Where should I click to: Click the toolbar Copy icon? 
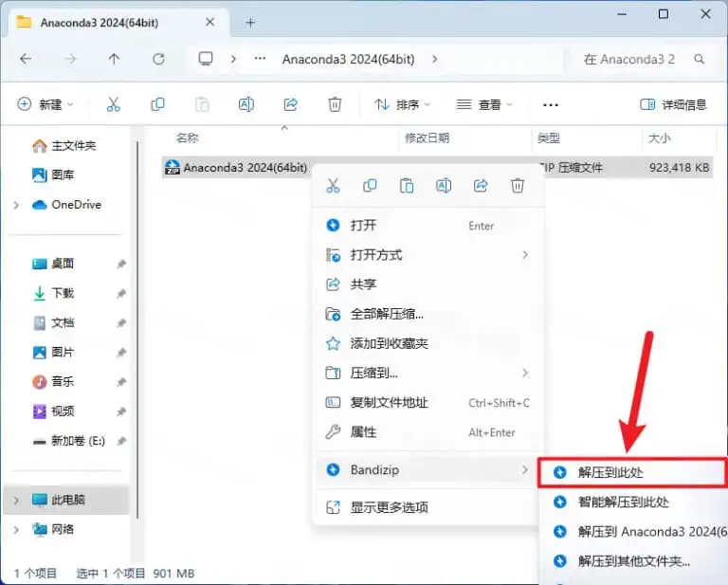tap(157, 104)
